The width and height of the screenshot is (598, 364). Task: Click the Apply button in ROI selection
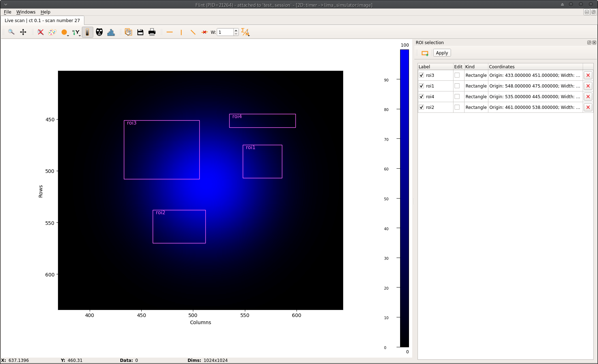pos(442,53)
